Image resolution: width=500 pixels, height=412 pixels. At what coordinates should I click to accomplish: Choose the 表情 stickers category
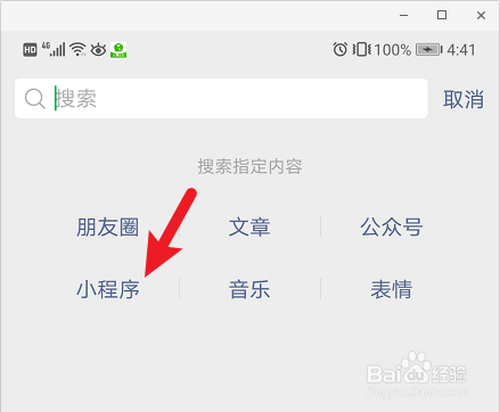click(x=392, y=289)
